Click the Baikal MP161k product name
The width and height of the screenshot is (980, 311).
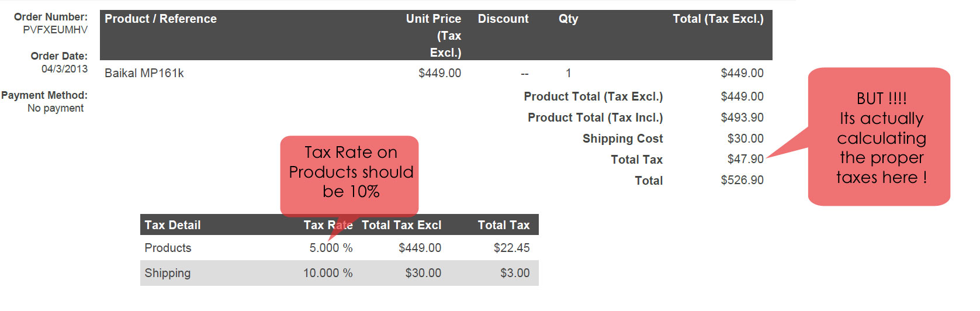144,73
